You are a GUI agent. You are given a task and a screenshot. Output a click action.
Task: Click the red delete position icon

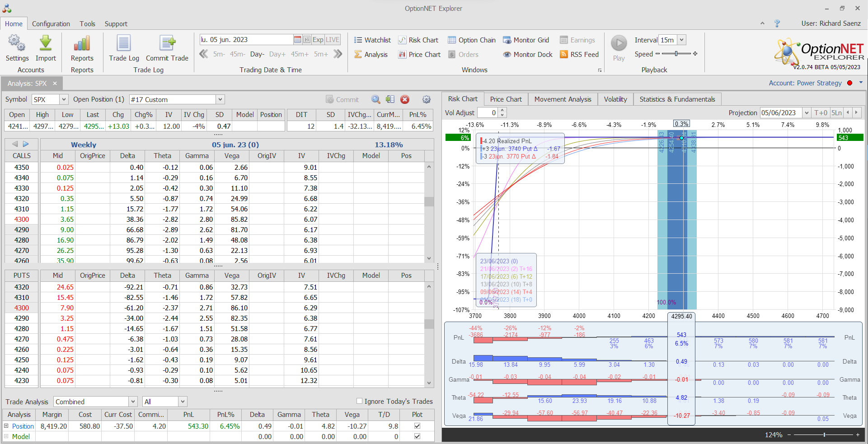click(405, 99)
